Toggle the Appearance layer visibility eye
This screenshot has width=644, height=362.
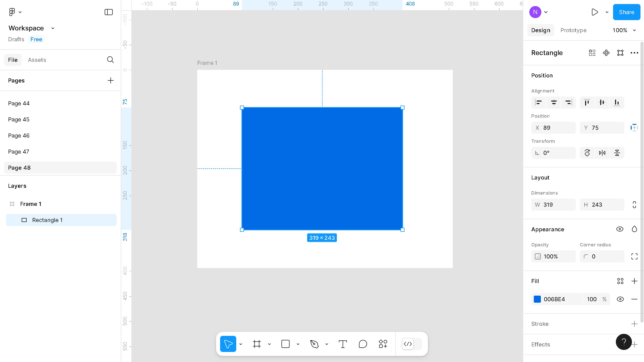tap(620, 229)
